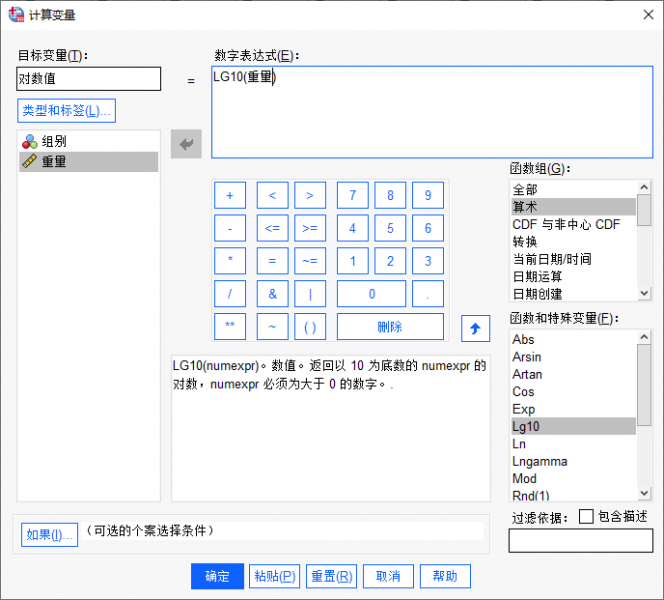
Task: Open 帮助 help
Action: coord(445,576)
